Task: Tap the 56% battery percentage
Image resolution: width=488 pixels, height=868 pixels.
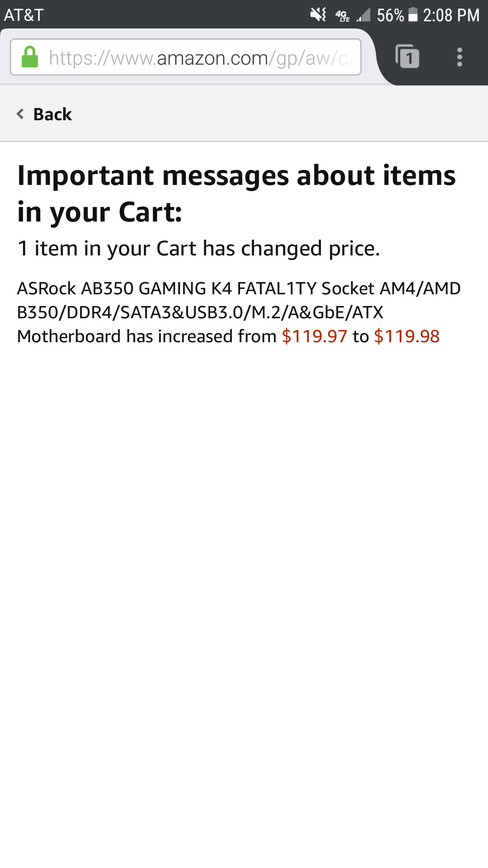Action: pyautogui.click(x=390, y=15)
